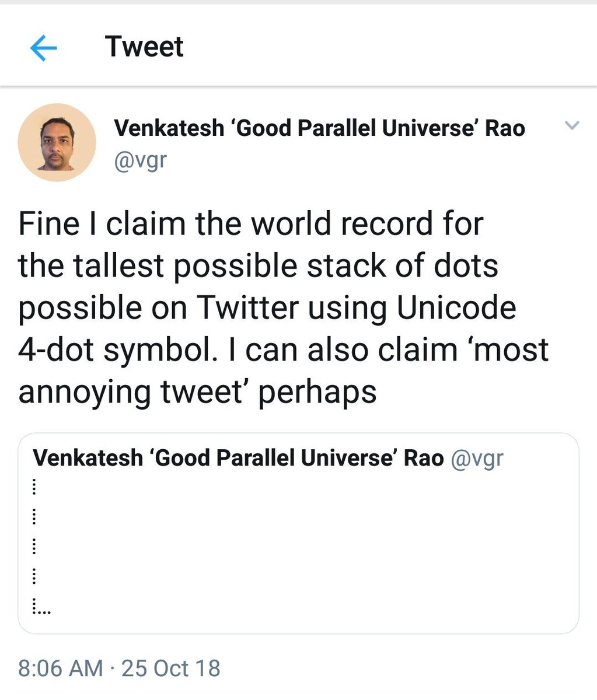597x700 pixels.
Task: Click the first four-dot symbol in quoted tweet
Action: [34, 486]
